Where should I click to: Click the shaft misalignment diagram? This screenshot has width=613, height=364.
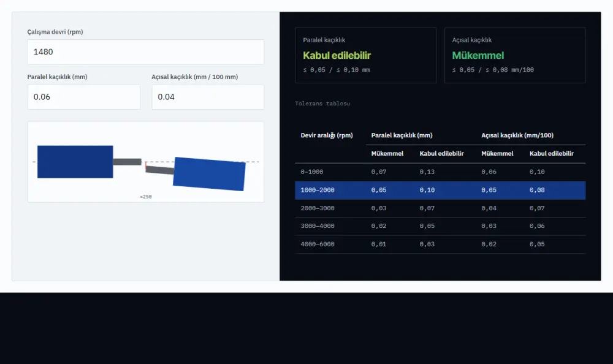[145, 162]
